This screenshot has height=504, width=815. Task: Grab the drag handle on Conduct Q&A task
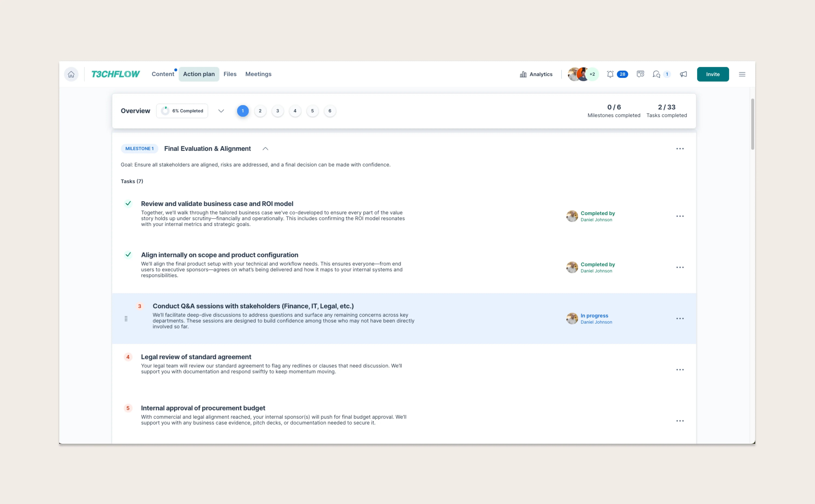(126, 319)
